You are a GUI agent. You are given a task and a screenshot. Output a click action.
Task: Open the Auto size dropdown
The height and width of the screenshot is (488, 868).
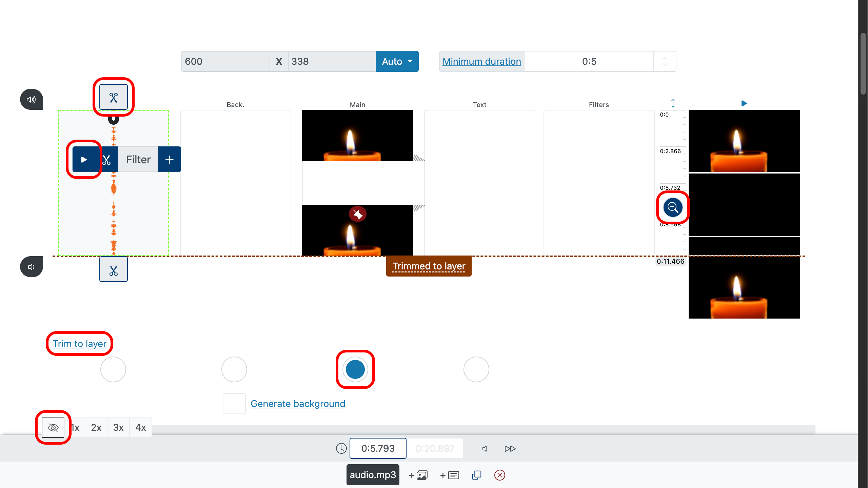click(397, 61)
